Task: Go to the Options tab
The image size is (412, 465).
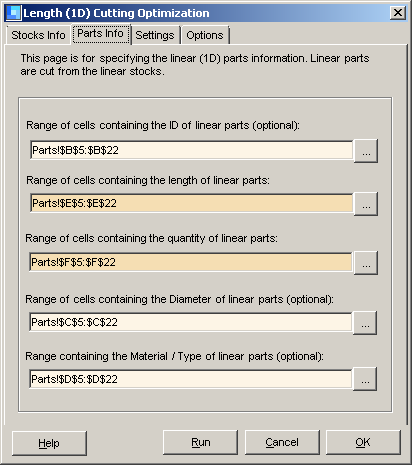Action: [205, 35]
